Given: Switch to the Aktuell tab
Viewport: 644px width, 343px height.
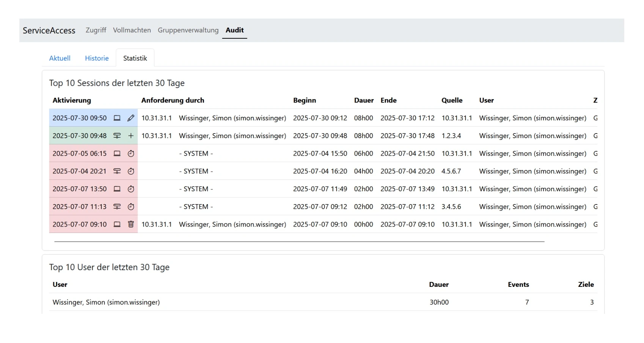Looking at the screenshot, I should [x=60, y=58].
